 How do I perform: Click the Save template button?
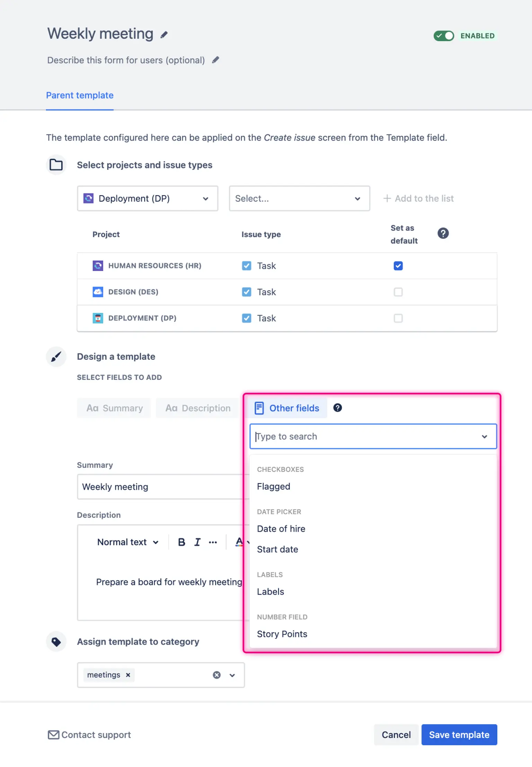coord(459,735)
